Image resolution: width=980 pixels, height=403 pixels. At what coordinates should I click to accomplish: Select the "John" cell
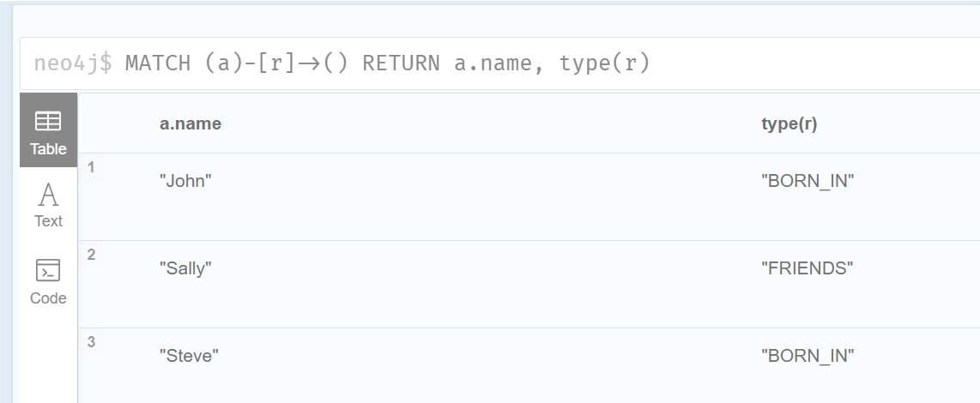pyautogui.click(x=185, y=181)
